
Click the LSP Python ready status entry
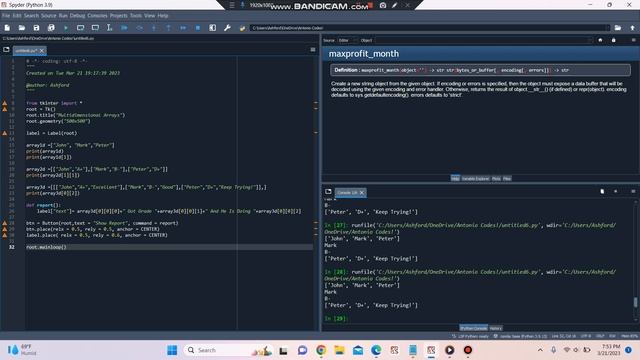coord(470,336)
